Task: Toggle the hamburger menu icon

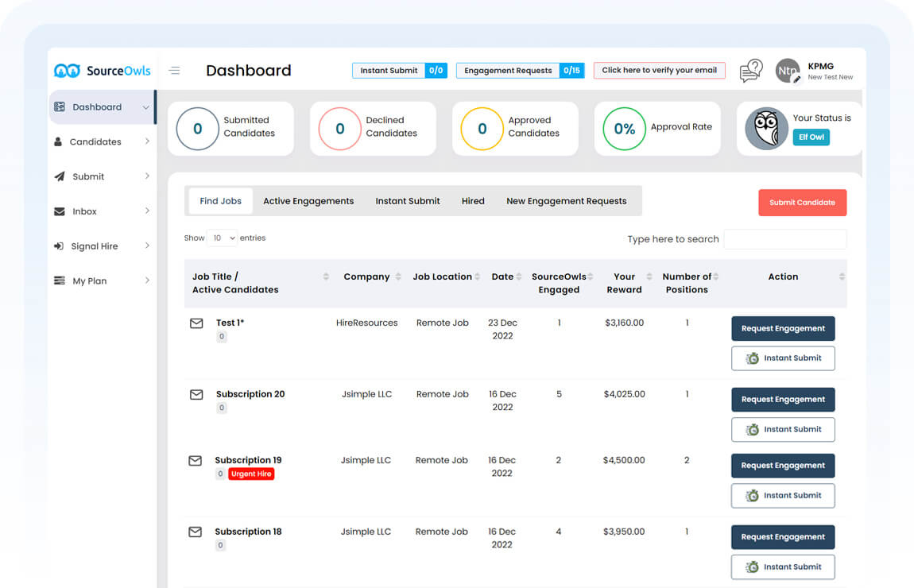Action: tap(174, 71)
